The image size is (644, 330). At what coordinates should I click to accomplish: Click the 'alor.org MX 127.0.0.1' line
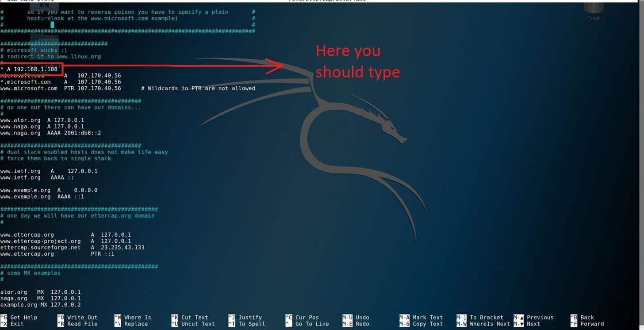(41, 292)
